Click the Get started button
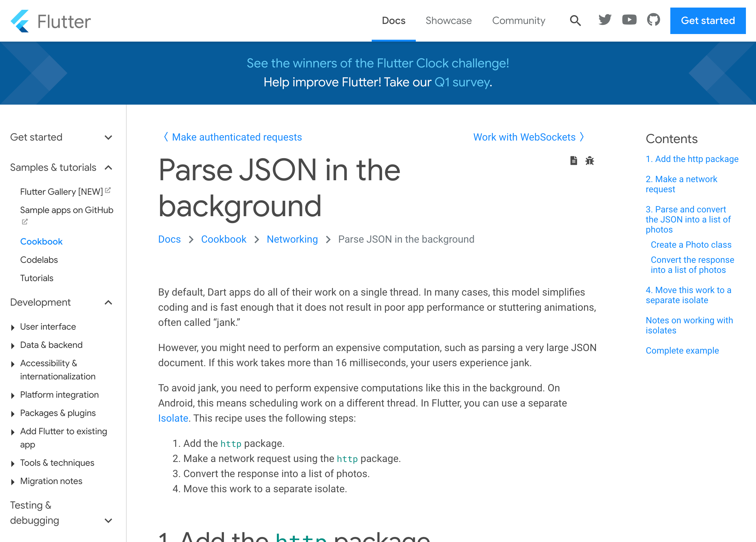Screen dimensions: 756x542 [x=708, y=21]
